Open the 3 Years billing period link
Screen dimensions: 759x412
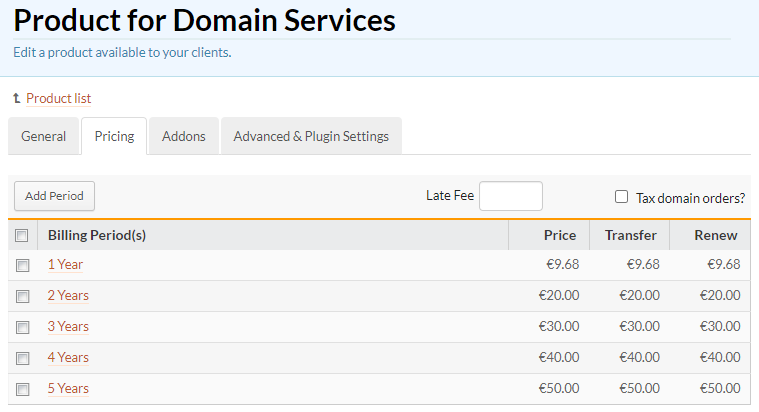click(68, 326)
